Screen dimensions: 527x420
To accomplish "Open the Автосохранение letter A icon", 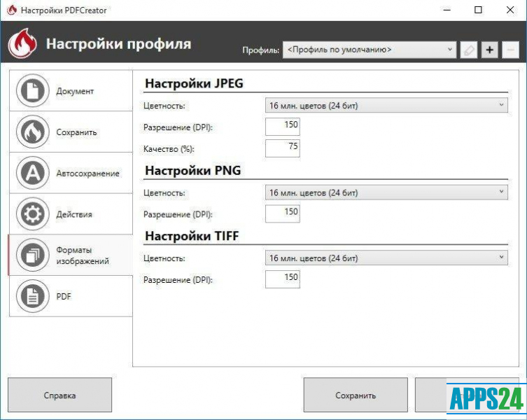I will 33,173.
